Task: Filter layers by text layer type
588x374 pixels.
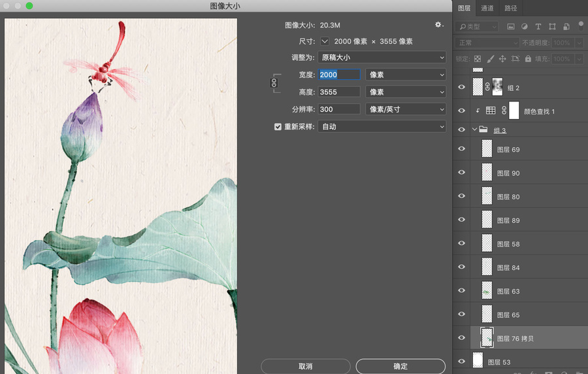Action: [x=538, y=27]
